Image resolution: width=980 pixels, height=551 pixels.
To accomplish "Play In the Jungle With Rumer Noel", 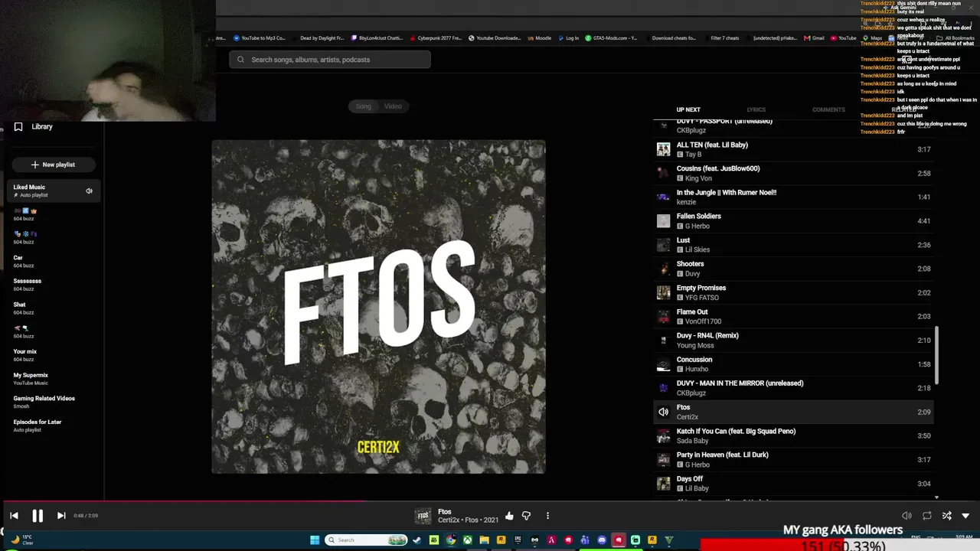I will pos(794,197).
